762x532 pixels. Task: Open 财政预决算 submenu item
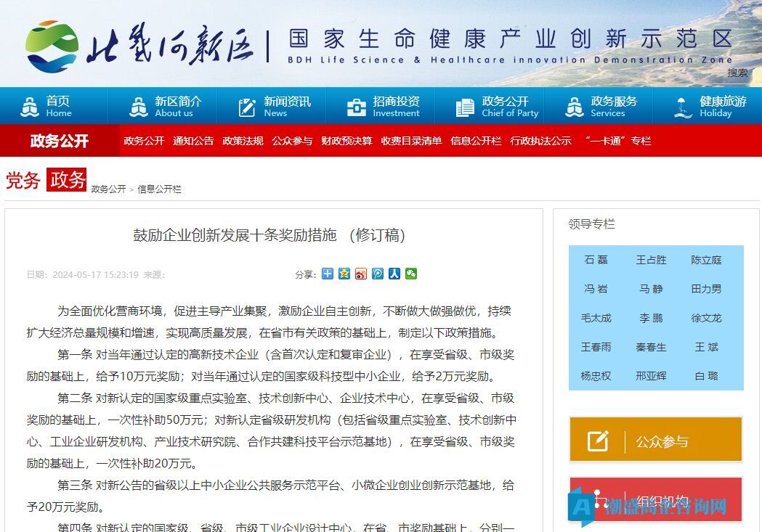[346, 141]
